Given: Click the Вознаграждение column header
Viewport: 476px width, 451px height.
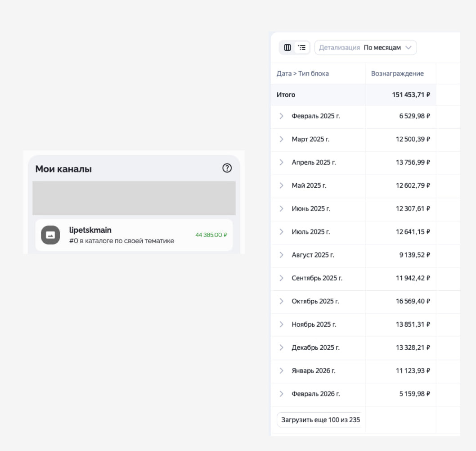Looking at the screenshot, I should (397, 73).
